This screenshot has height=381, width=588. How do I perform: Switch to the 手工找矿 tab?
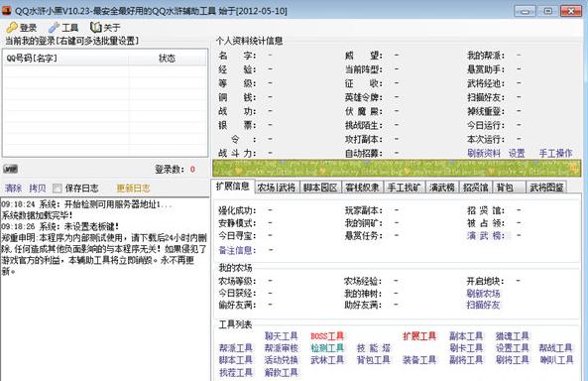pos(404,188)
